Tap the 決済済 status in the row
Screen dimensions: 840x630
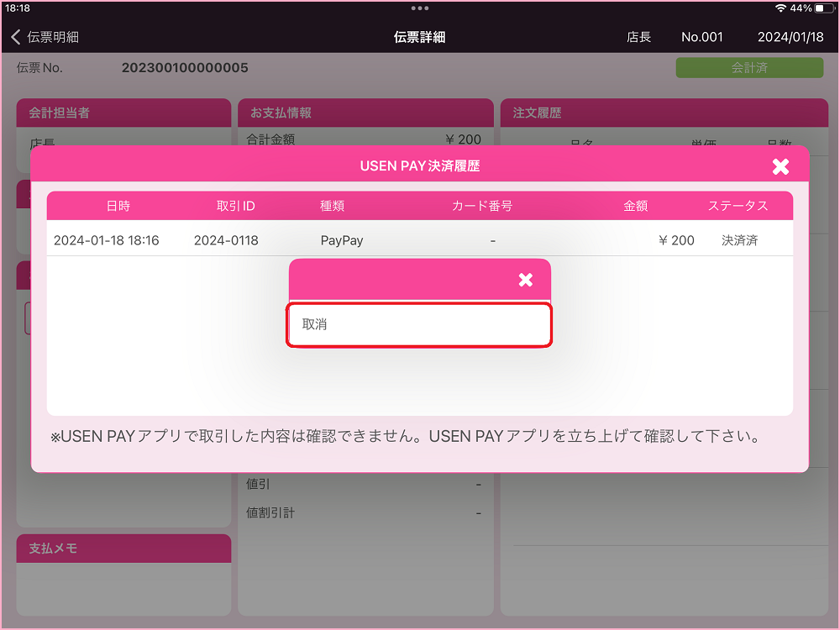[739, 240]
